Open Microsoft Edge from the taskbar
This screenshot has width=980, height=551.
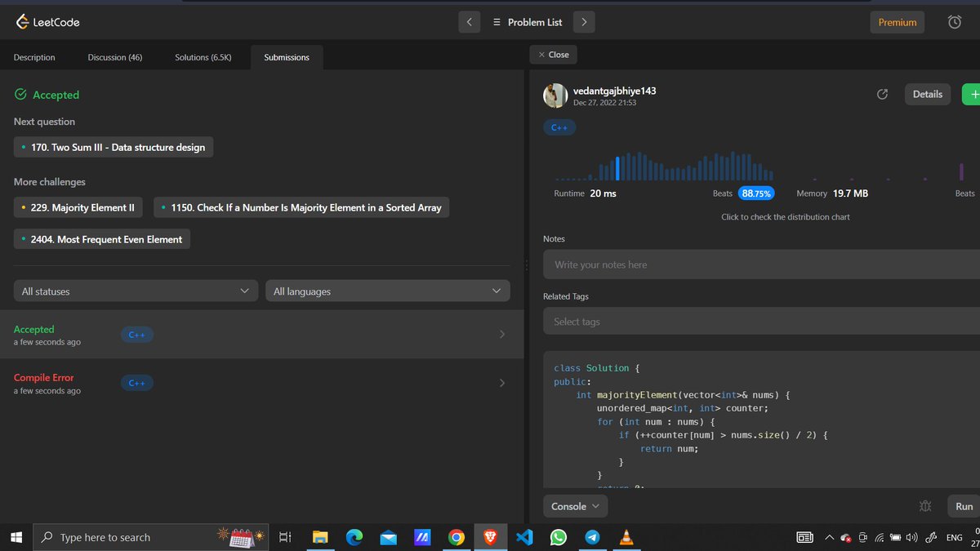354,537
